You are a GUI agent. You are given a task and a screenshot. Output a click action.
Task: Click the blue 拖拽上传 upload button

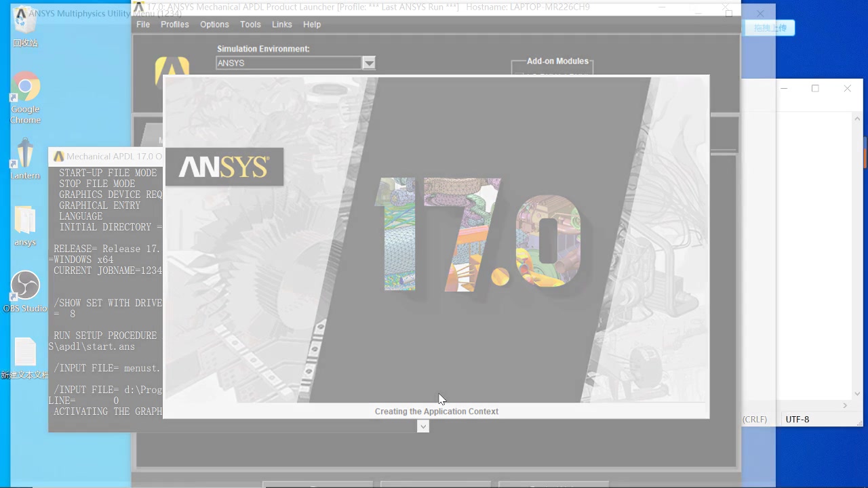point(770,28)
